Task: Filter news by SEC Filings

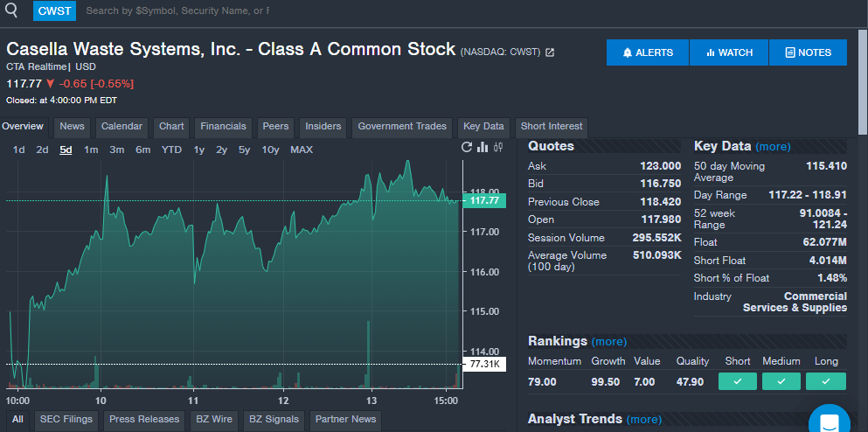Action: (x=66, y=419)
